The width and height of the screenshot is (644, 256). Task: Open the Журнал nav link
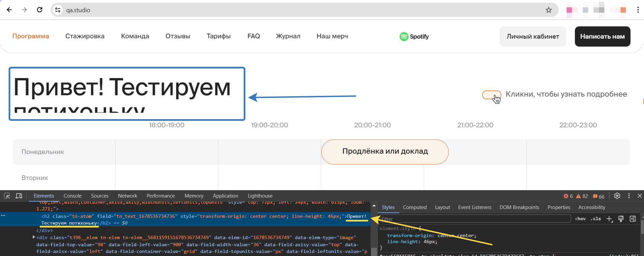point(288,36)
